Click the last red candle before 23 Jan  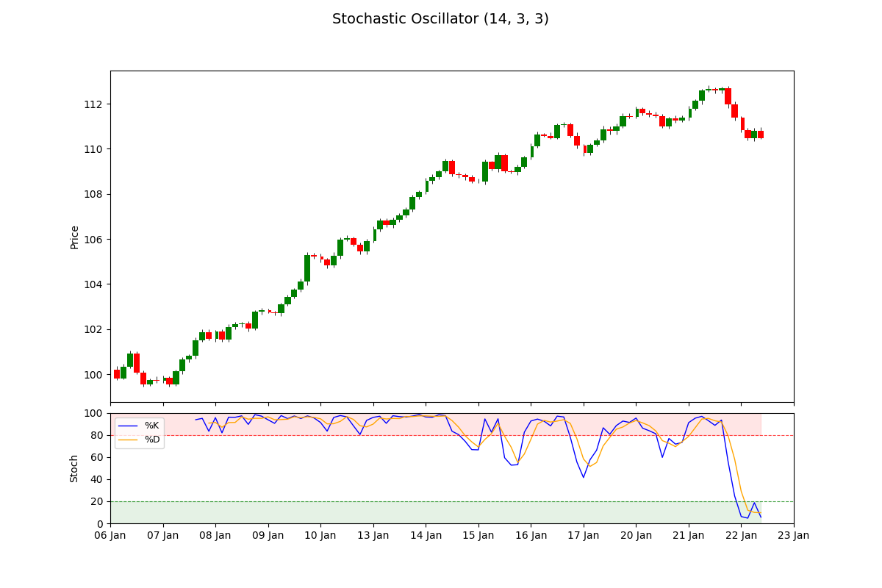(x=761, y=134)
